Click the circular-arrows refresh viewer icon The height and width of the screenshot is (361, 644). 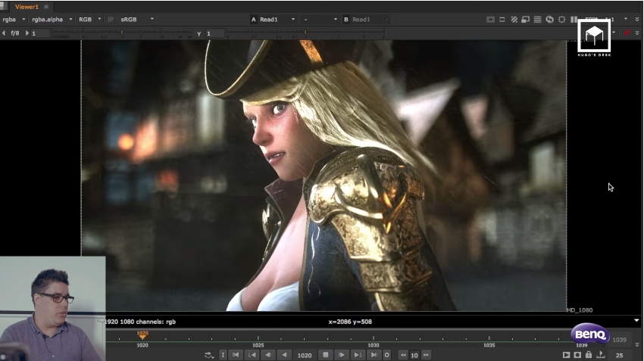coord(549,19)
